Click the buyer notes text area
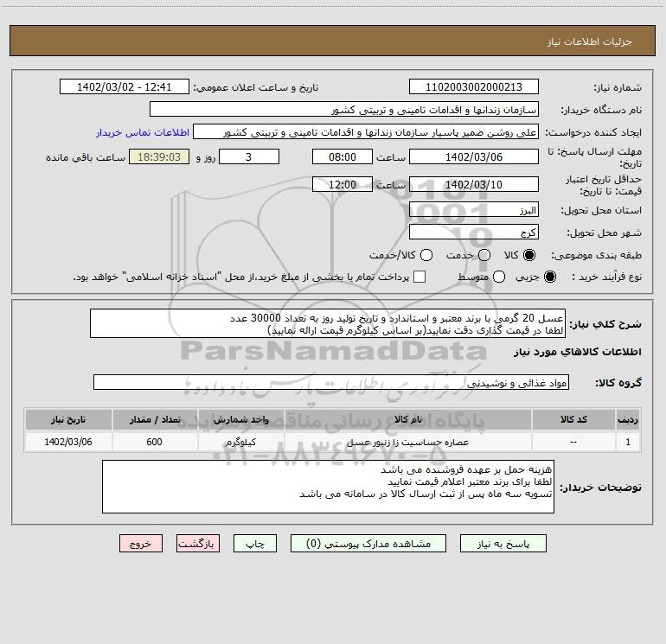Image resolution: width=666 pixels, height=644 pixels. tap(328, 487)
